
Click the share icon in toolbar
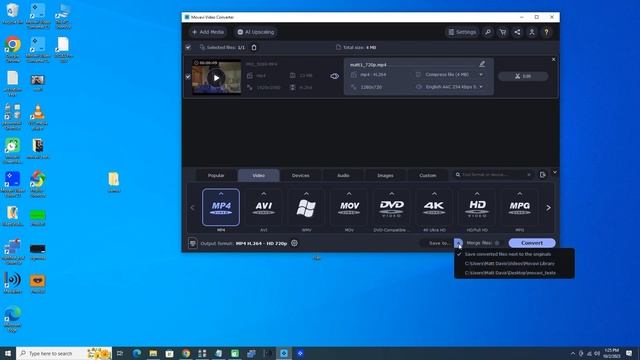coord(517,32)
